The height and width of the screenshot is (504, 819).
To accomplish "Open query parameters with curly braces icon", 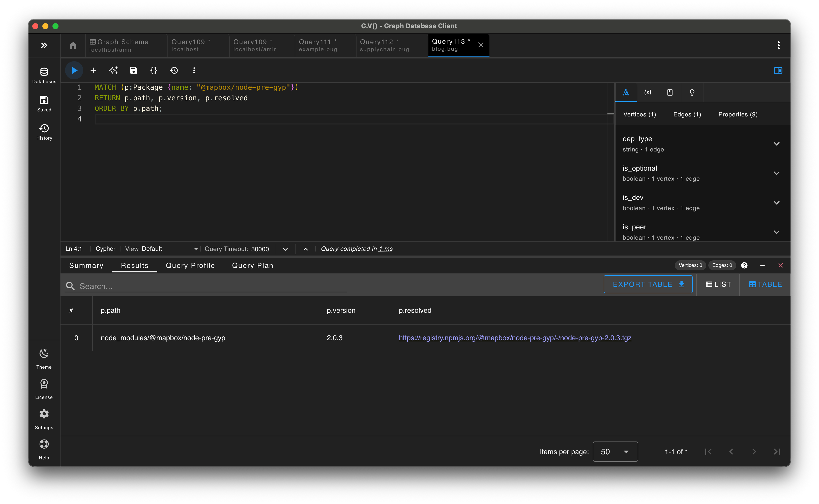I will tap(154, 70).
